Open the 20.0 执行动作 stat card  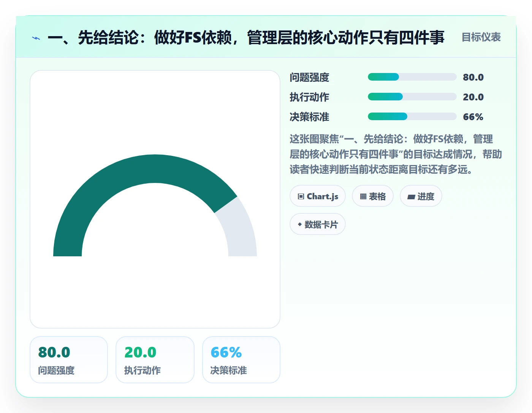coord(155,360)
